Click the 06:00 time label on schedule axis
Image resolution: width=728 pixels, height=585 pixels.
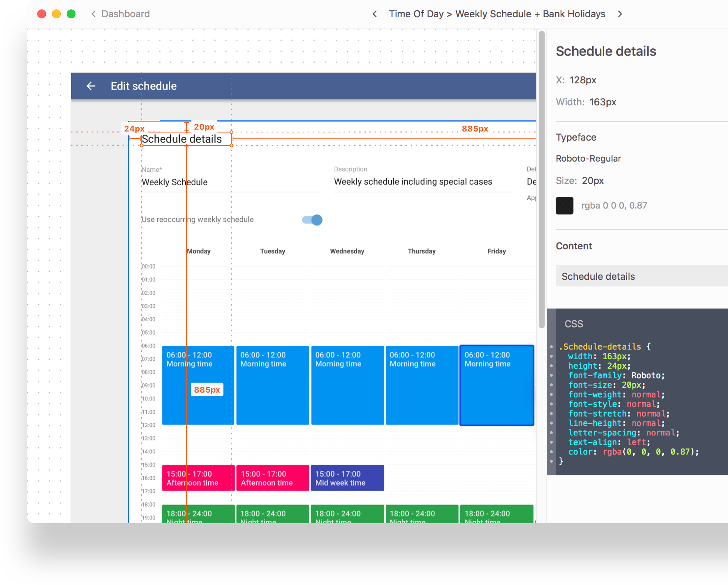point(149,346)
